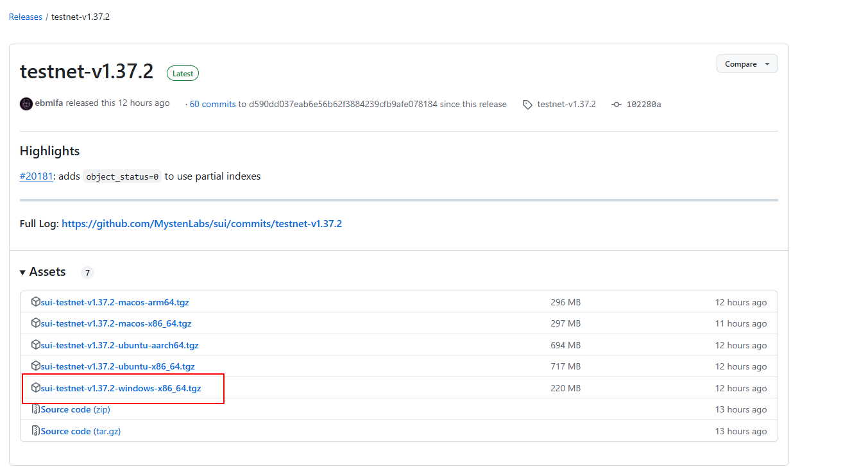Download sui-testnet-v1.37.2-macos-arm64.tgz
The width and height of the screenshot is (868, 467).
[x=115, y=302]
